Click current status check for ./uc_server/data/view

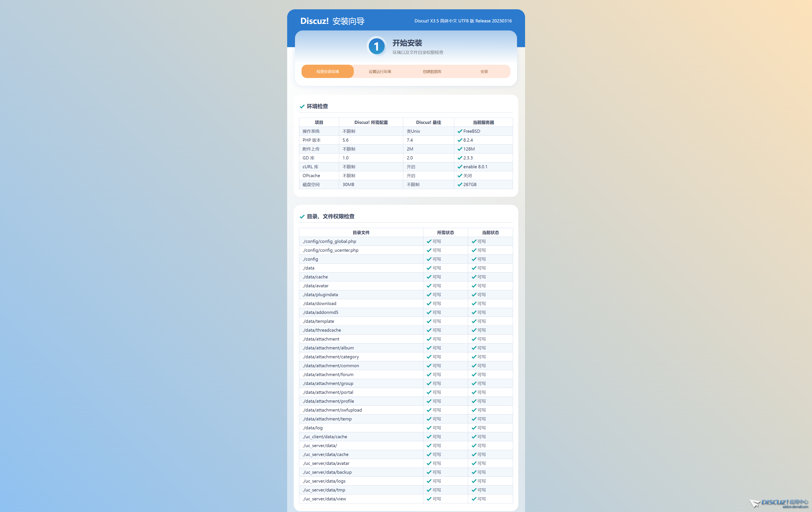click(x=474, y=499)
